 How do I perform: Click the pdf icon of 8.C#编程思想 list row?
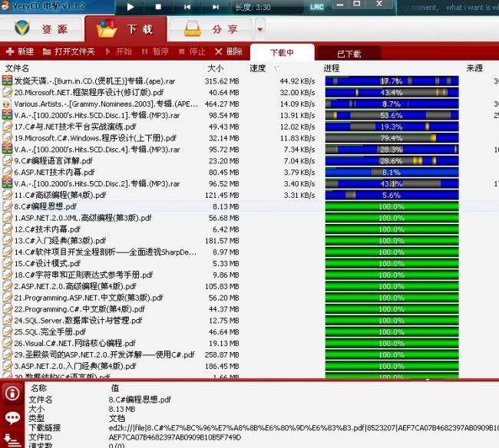click(x=7, y=206)
